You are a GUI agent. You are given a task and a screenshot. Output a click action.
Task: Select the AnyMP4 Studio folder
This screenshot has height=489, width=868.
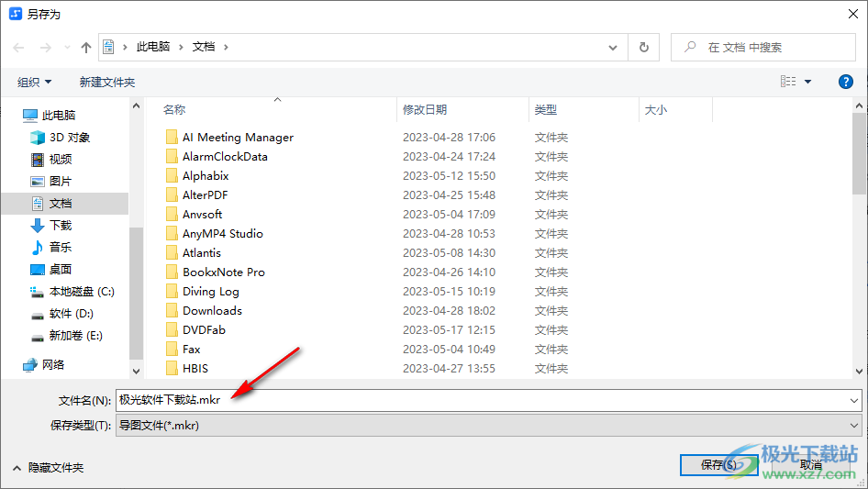tap(223, 234)
